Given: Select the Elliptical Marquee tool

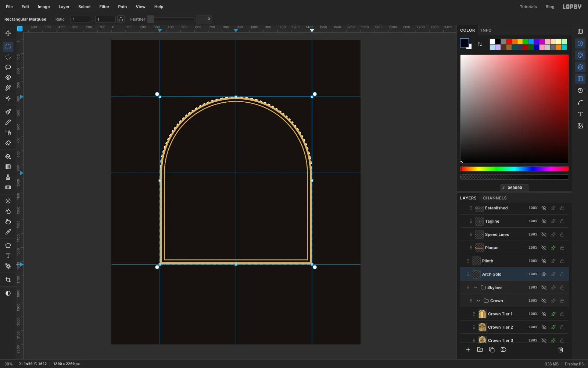Looking at the screenshot, I should pos(8,57).
